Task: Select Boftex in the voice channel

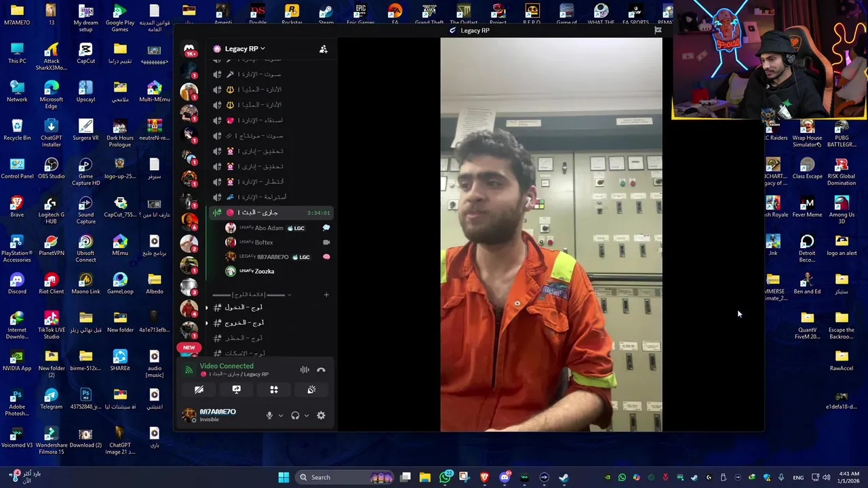Action: pos(277,243)
